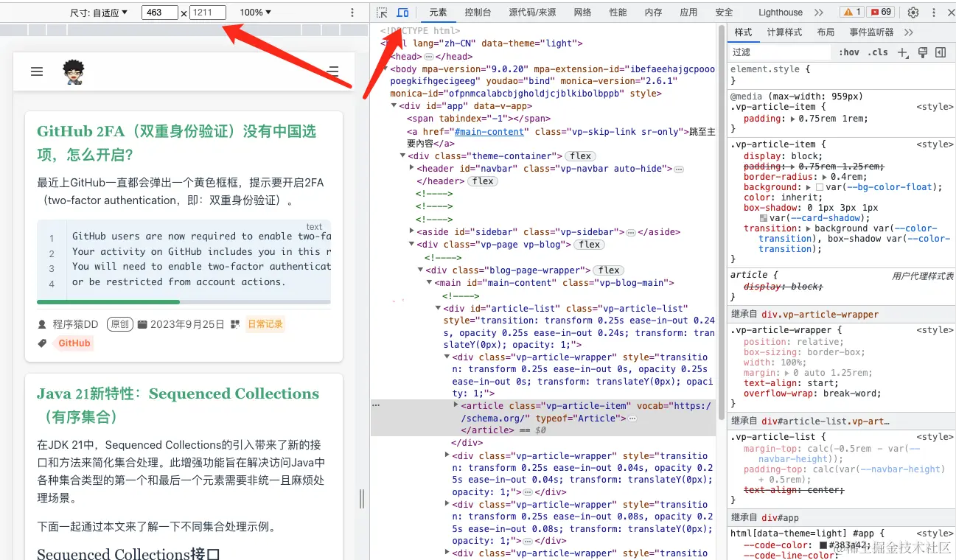Toggle flex badge on blog-page-wrapper div
The height and width of the screenshot is (560, 956).
(x=610, y=270)
